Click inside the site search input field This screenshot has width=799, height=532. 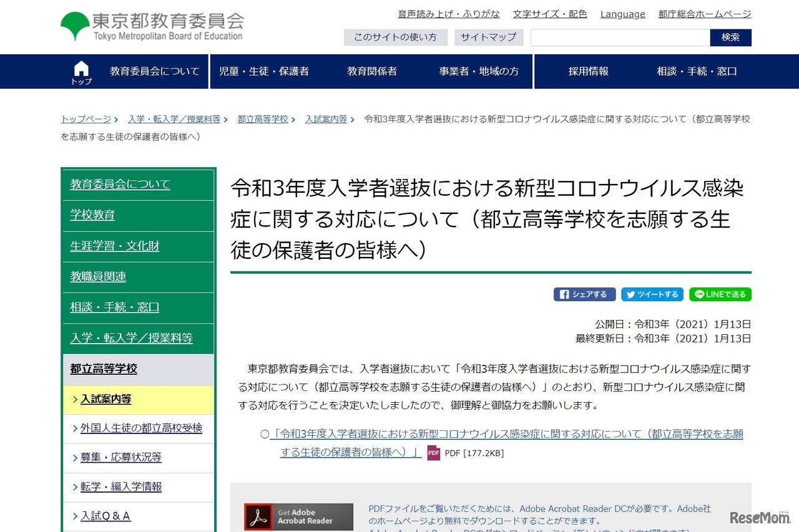618,37
